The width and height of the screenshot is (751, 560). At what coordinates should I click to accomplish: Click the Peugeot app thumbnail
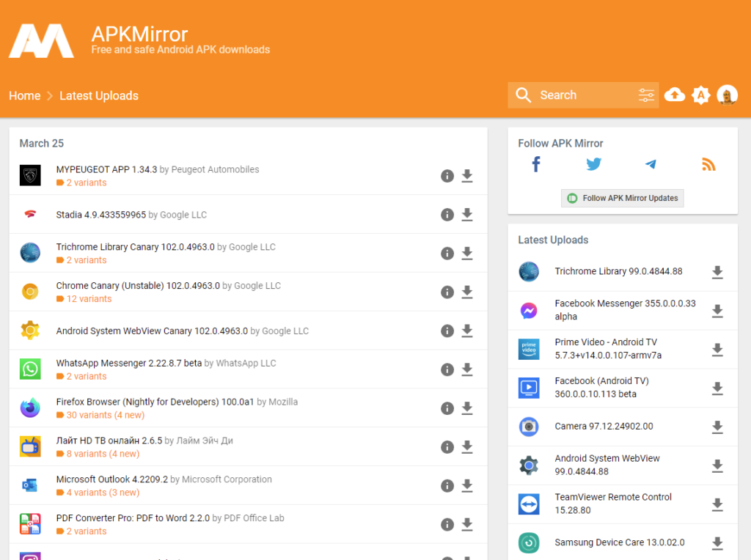(30, 175)
